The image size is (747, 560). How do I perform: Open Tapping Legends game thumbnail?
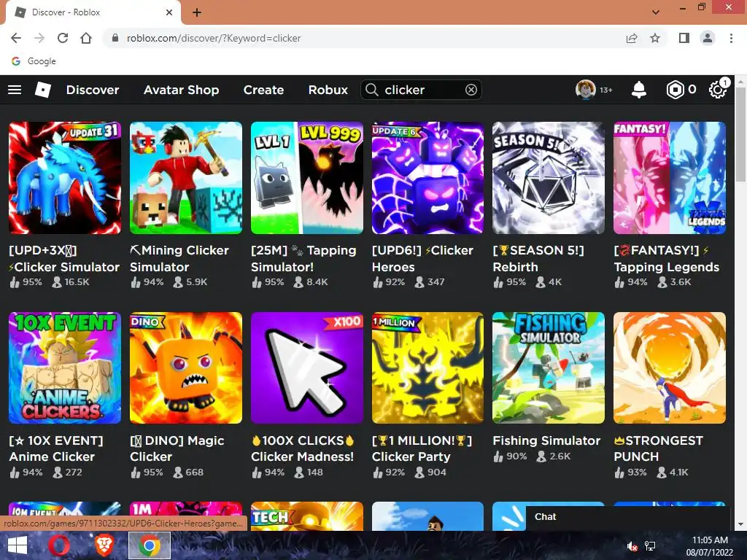tap(670, 178)
